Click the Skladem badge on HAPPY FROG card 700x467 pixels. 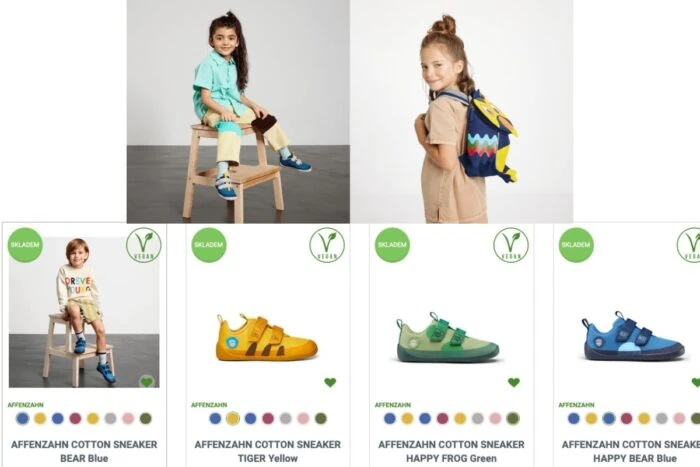pos(392,245)
